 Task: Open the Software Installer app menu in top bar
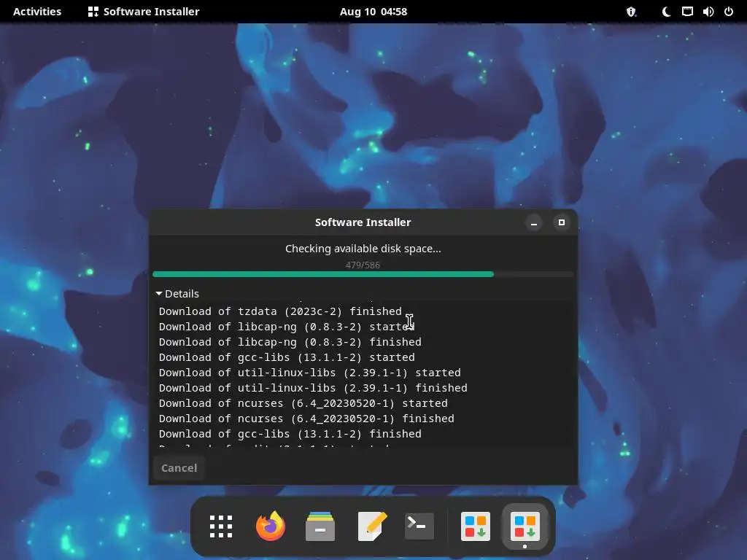144,12
